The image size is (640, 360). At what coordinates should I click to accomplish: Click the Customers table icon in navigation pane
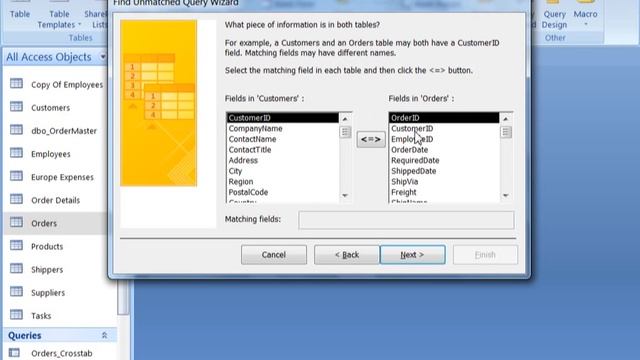[16, 107]
